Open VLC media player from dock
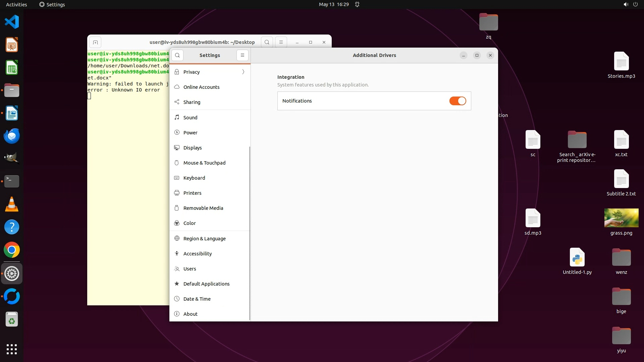644x362 pixels. coord(12,204)
